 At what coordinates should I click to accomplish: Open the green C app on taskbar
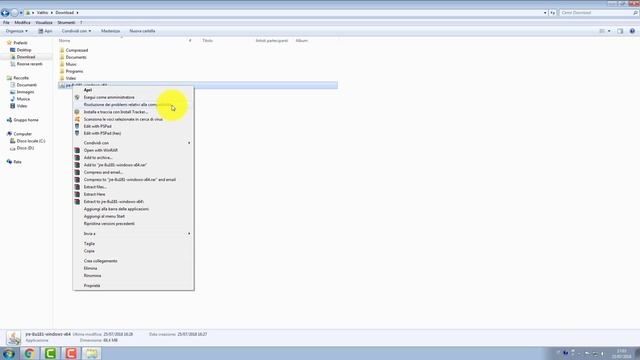tap(50, 353)
